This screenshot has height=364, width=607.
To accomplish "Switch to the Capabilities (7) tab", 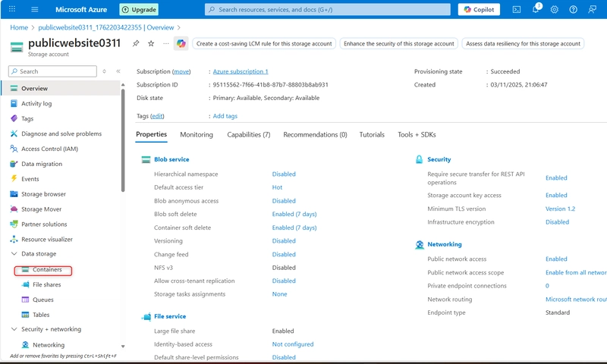I will pos(248,134).
